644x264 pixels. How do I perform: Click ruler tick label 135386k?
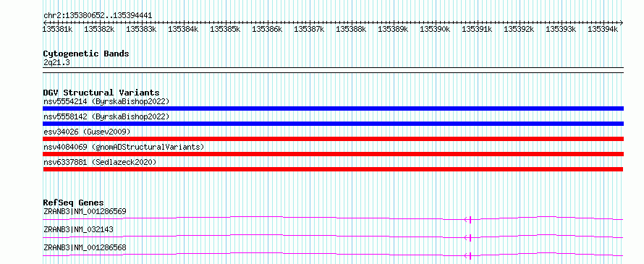point(267,29)
